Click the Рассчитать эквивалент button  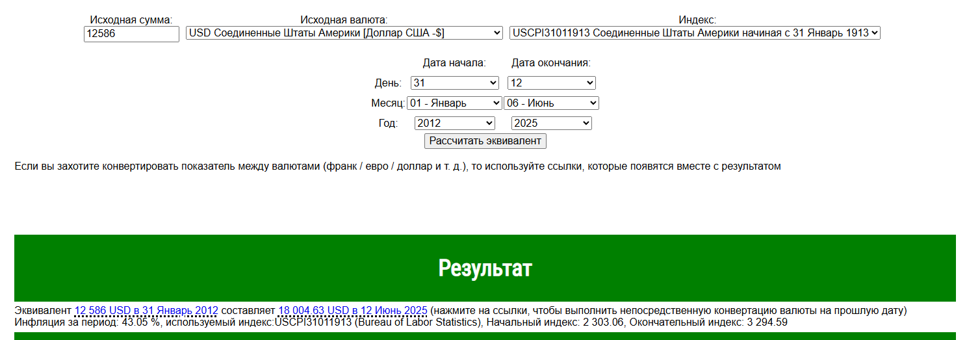pos(485,140)
